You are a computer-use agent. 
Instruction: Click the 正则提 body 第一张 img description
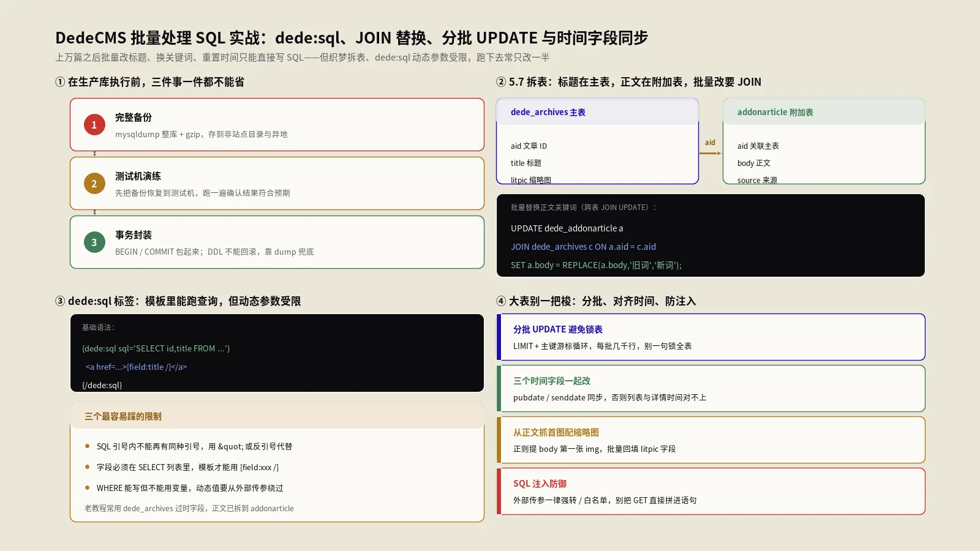pyautogui.click(x=594, y=449)
